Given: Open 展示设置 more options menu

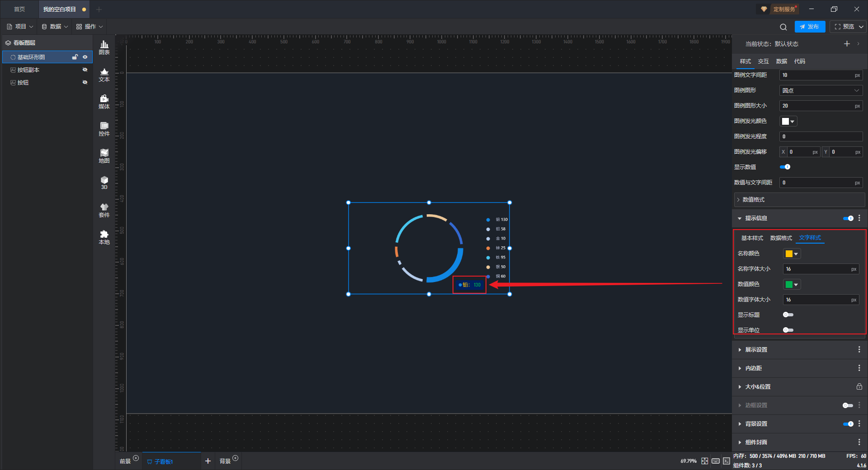Looking at the screenshot, I should (859, 350).
